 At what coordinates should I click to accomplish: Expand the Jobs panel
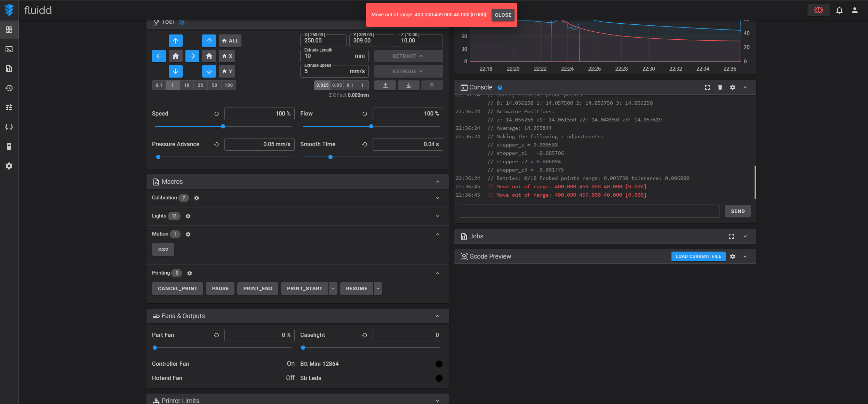pos(745,236)
